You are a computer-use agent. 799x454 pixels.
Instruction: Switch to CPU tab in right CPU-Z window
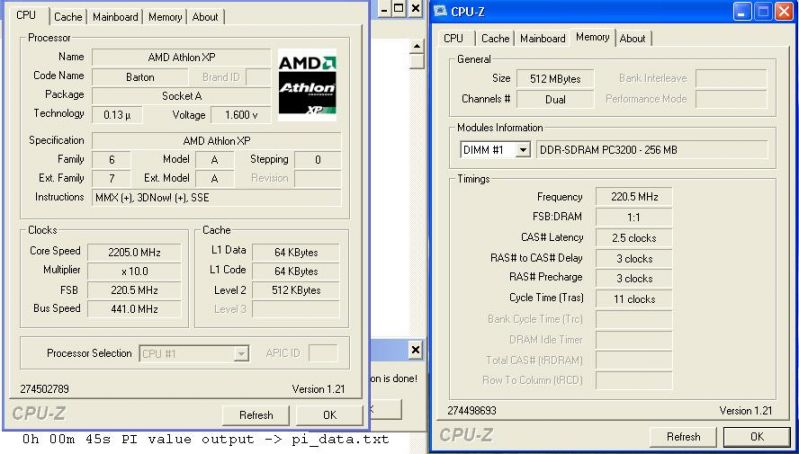tap(454, 38)
